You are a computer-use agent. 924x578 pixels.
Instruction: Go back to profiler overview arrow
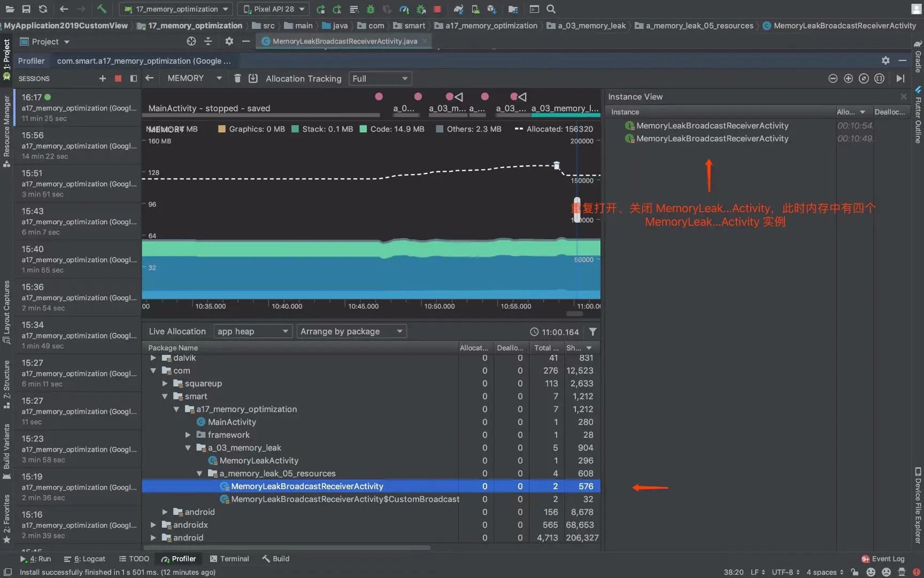[x=150, y=78]
